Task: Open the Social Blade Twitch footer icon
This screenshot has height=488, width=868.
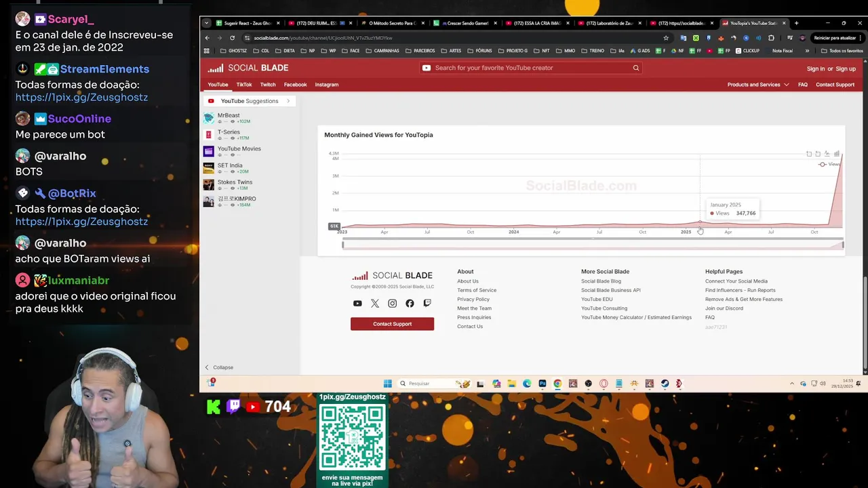Action: point(427,304)
